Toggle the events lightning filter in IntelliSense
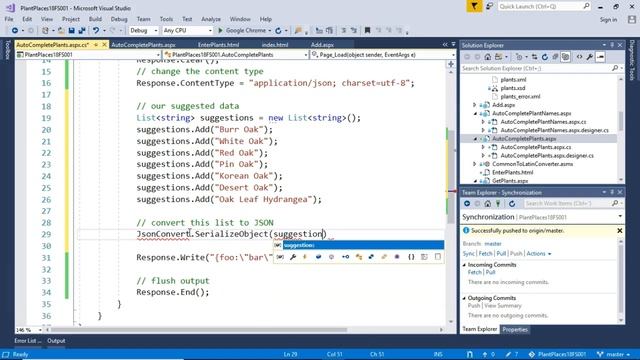640x360 pixels. 305,257
